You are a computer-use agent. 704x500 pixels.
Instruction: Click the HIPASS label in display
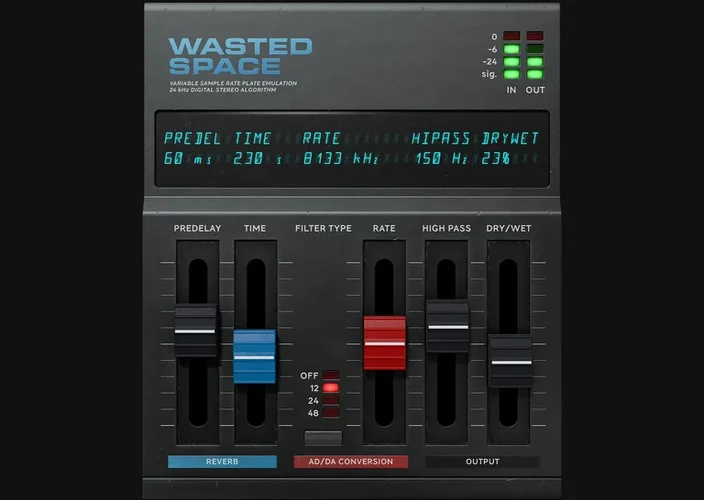click(x=440, y=138)
